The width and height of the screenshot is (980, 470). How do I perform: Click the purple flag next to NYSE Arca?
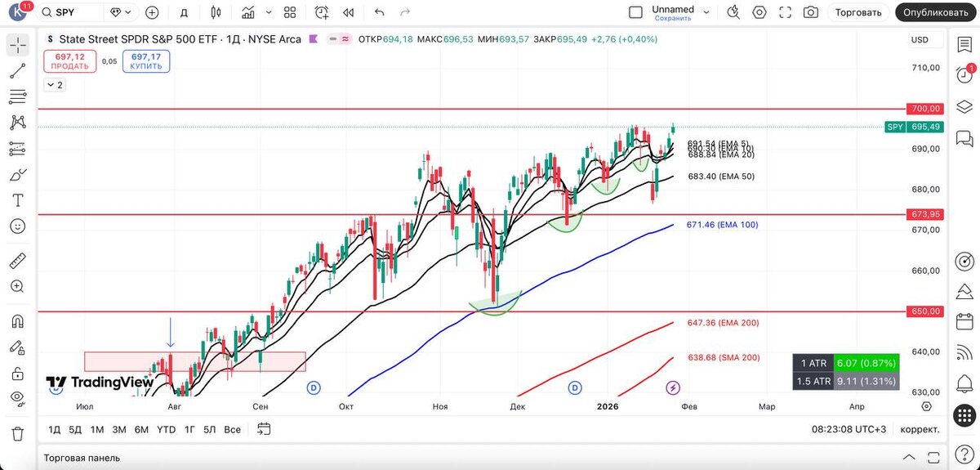pyautogui.click(x=313, y=39)
